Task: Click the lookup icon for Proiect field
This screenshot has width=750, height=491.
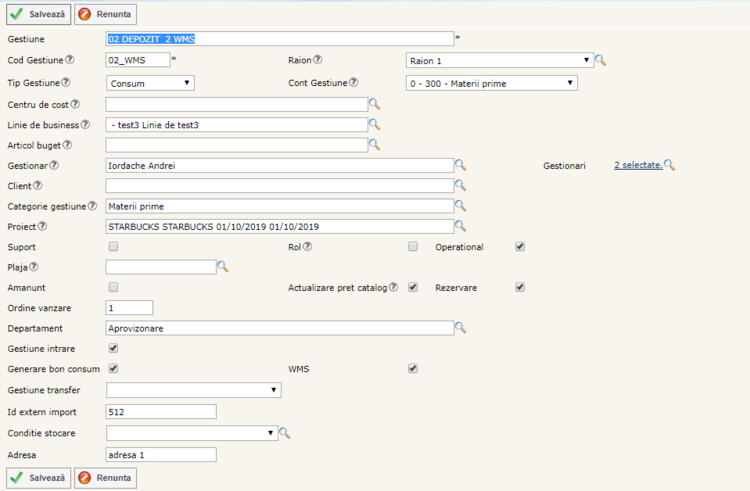Action: tap(461, 226)
